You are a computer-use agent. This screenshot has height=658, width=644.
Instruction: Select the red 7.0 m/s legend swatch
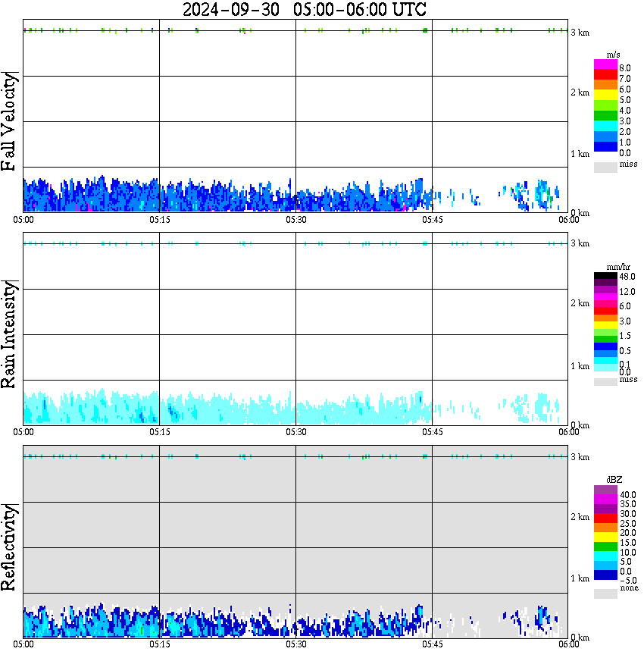pyautogui.click(x=605, y=75)
